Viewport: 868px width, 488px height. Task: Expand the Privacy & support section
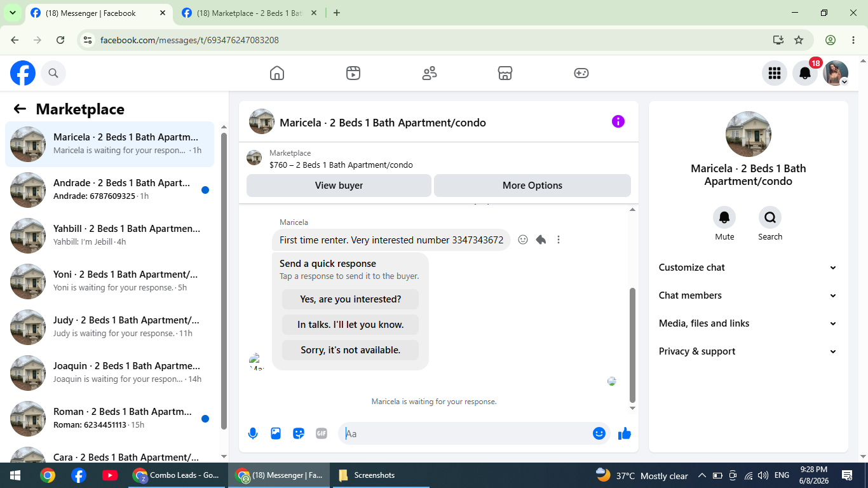click(748, 351)
